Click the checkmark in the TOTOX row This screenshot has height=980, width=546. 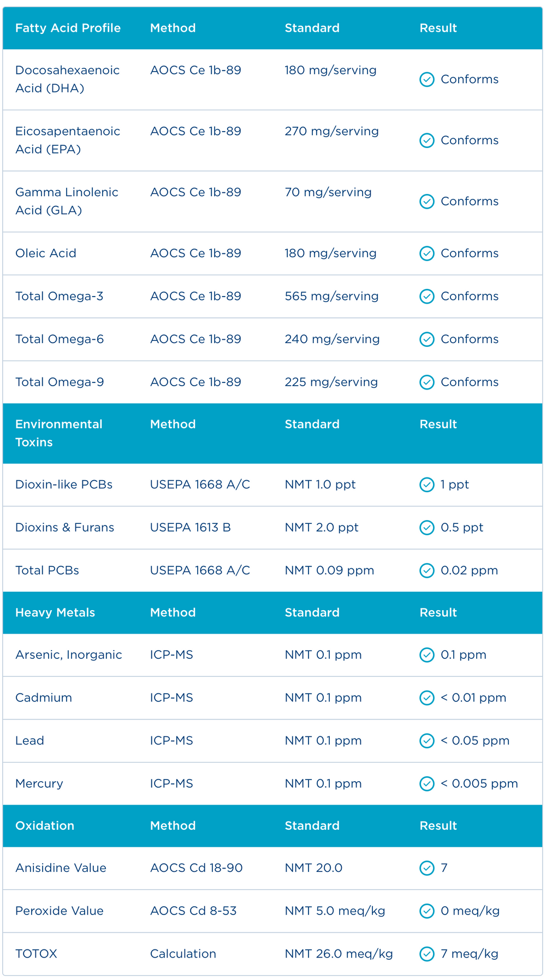click(426, 954)
